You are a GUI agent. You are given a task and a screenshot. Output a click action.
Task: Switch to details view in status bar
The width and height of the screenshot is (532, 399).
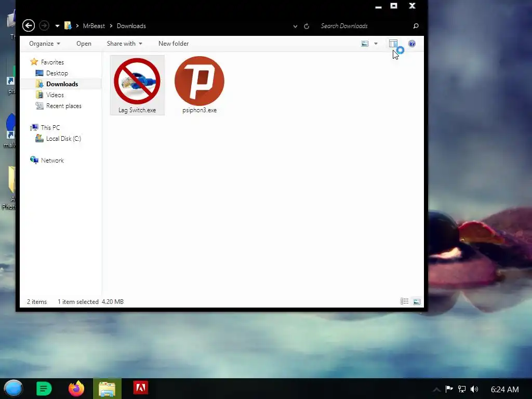404,301
